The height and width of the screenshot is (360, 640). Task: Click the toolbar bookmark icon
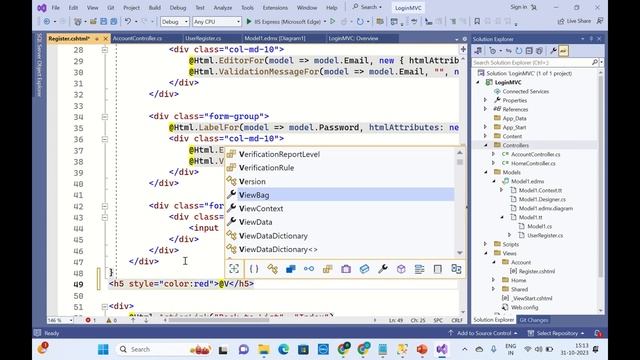pyautogui.click(x=477, y=21)
